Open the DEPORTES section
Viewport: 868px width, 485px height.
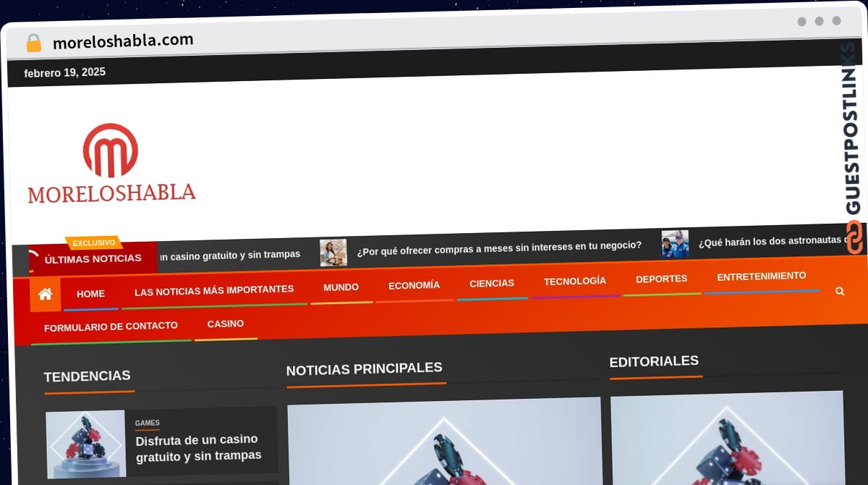point(662,279)
